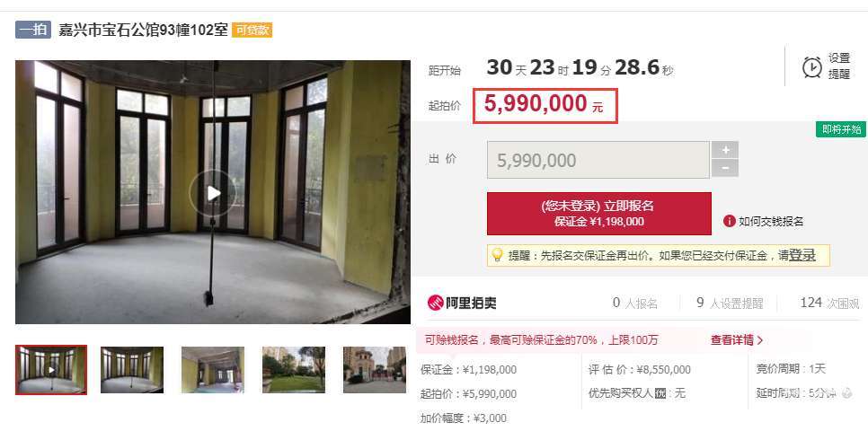Click the 如何交钱报名 help link

(771, 222)
